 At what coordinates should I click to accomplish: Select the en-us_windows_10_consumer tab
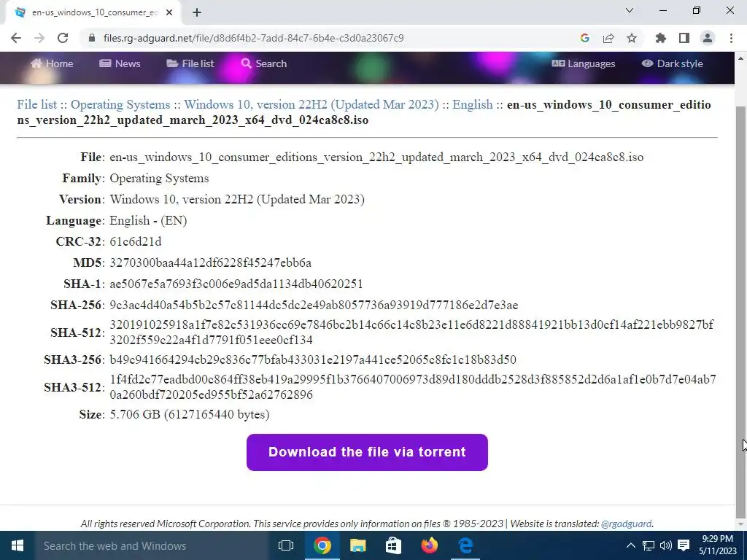[x=94, y=12]
